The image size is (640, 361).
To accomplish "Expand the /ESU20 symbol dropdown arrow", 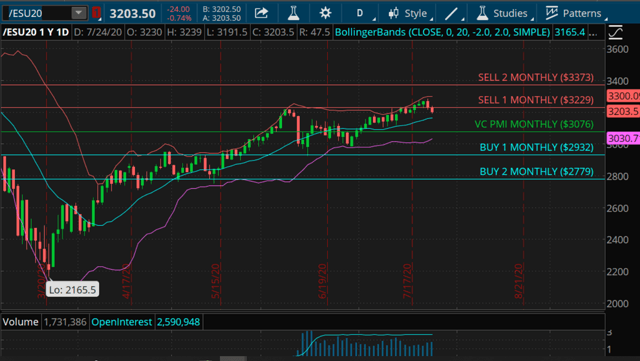I will [78, 13].
